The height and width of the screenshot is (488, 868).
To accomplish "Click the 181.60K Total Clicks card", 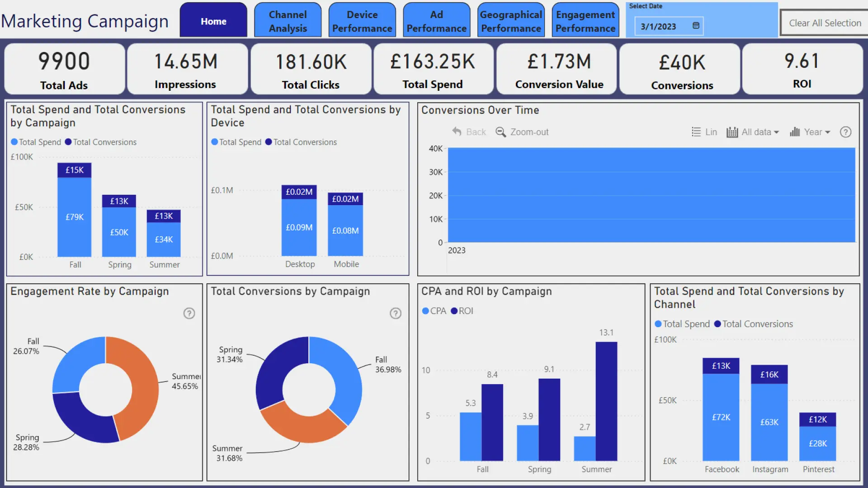I will [311, 69].
